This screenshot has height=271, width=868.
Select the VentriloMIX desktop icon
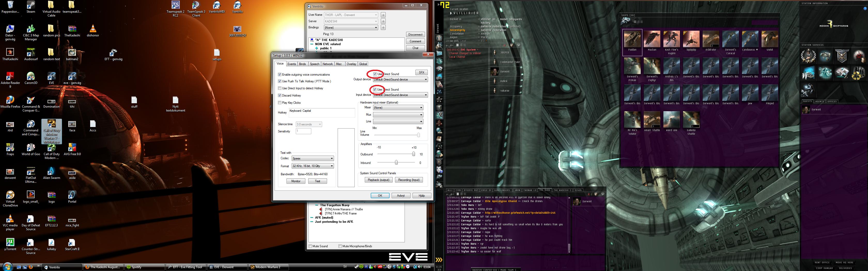217,7
